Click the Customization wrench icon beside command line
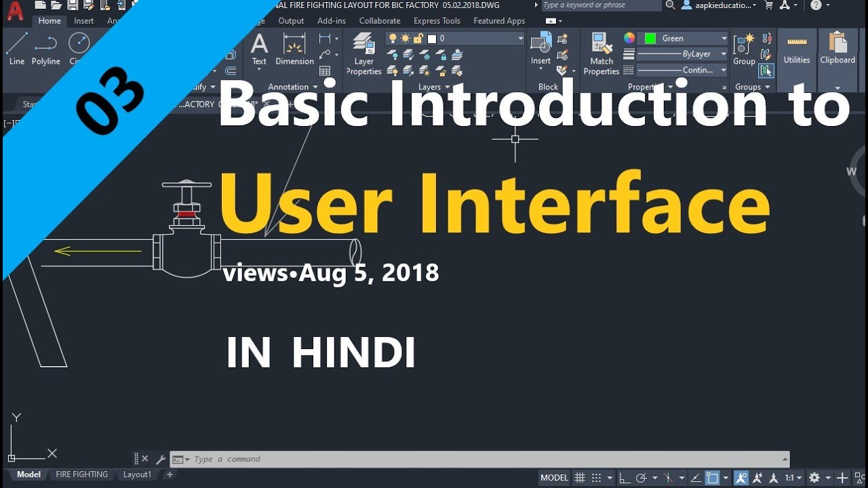868x488 pixels. click(160, 459)
